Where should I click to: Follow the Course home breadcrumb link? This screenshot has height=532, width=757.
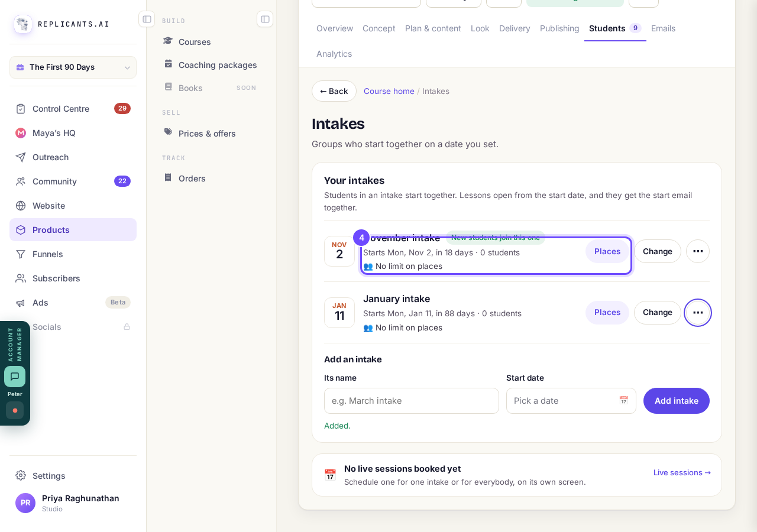[389, 91]
